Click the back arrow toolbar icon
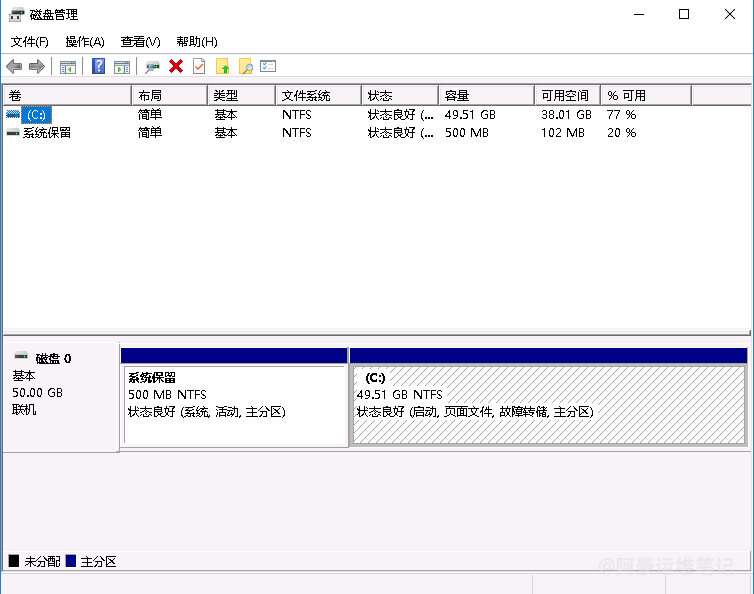The height and width of the screenshot is (594, 754). pos(14,67)
